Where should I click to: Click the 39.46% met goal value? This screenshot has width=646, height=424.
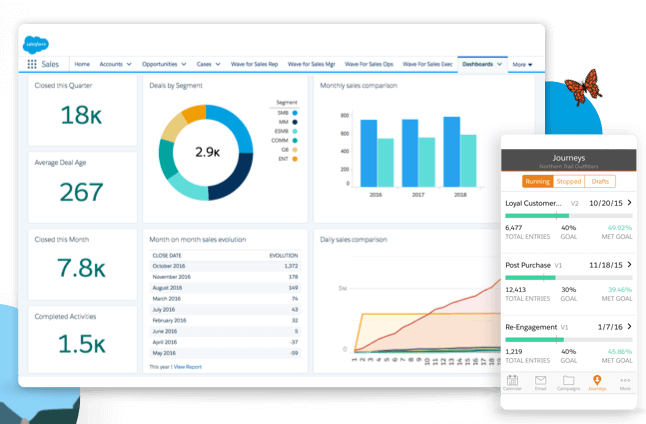(x=620, y=290)
